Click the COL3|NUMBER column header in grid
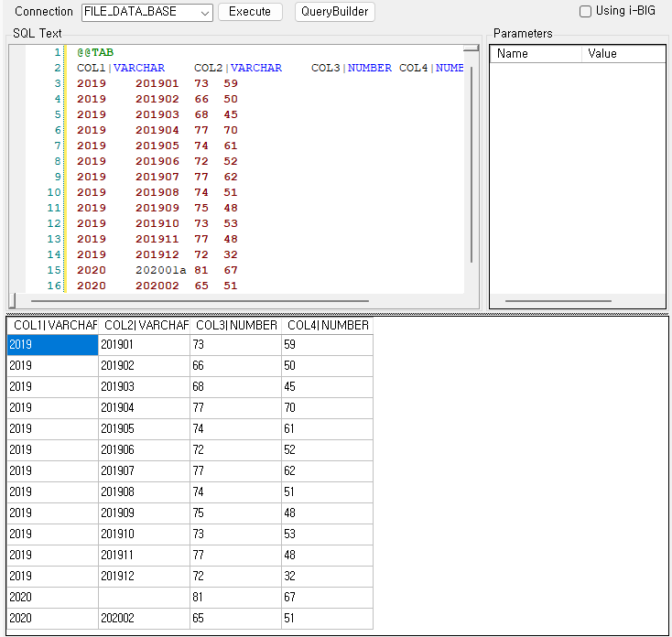 tap(235, 326)
